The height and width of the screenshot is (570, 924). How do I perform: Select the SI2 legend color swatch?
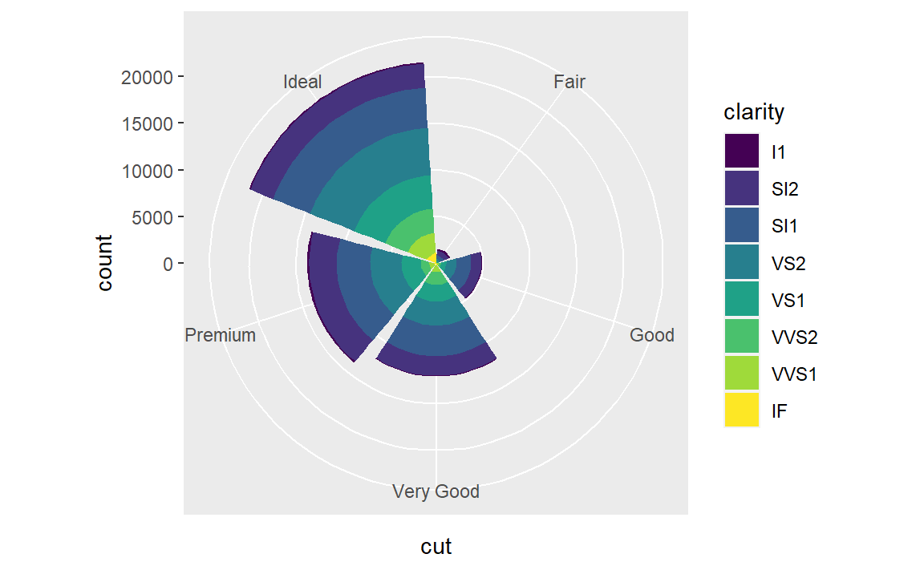tap(741, 188)
